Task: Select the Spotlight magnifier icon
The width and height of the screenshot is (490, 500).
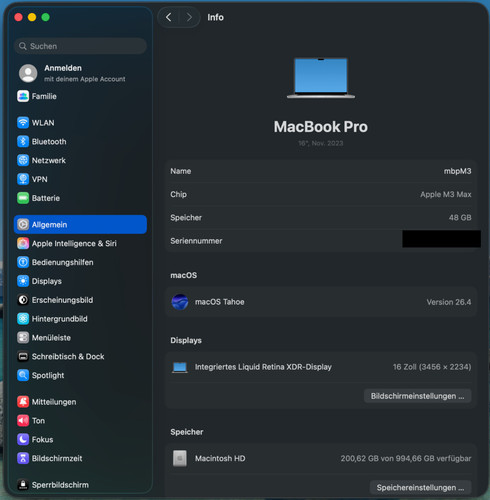Action: click(x=23, y=375)
